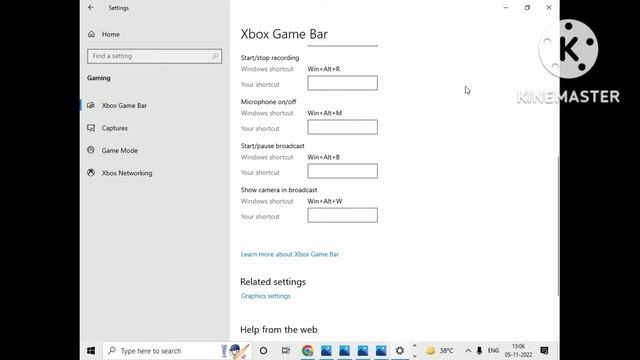Click the ENG language indicator
The height and width of the screenshot is (360, 640).
[x=493, y=351]
